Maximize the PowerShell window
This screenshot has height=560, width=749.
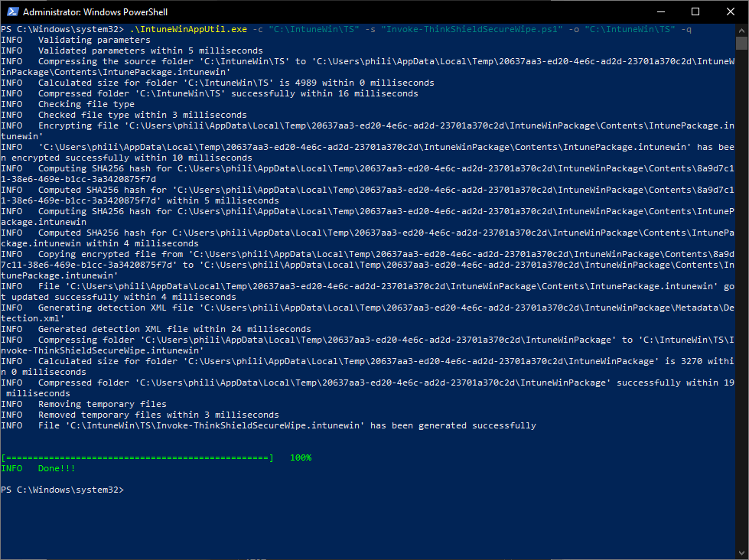point(695,11)
